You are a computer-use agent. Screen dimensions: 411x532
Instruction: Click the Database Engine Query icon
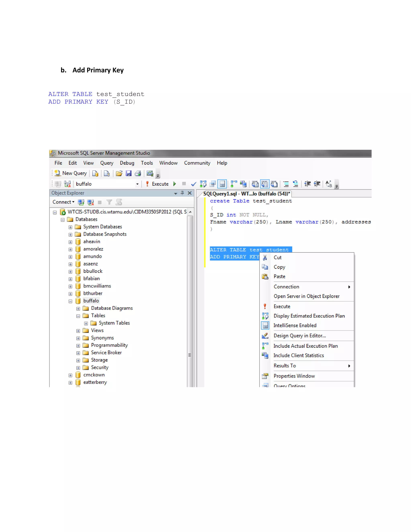pos(95,173)
